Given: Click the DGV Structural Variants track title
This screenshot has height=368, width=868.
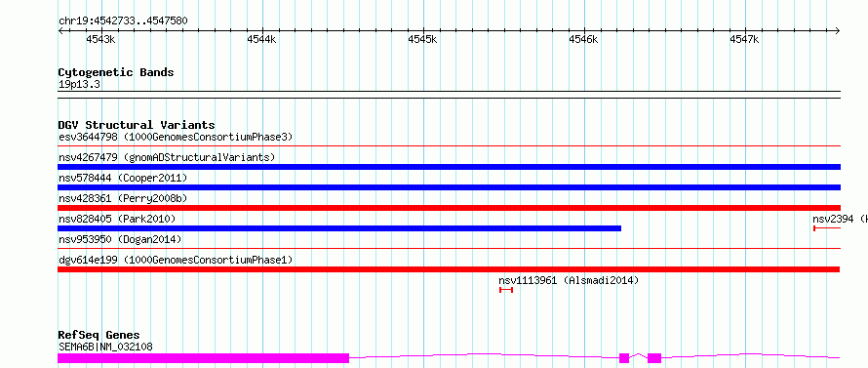Looking at the screenshot, I should click(137, 125).
